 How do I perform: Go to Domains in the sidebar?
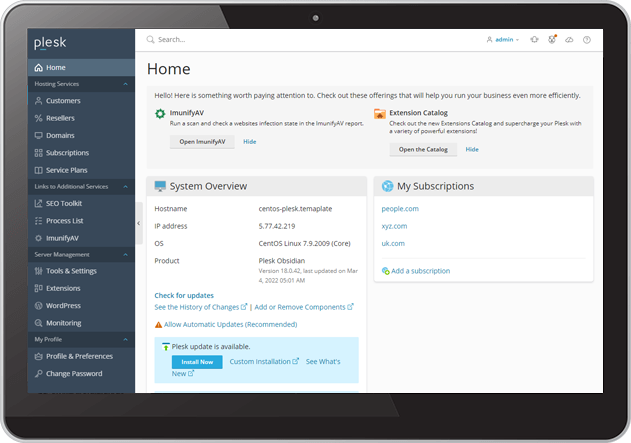coord(60,135)
